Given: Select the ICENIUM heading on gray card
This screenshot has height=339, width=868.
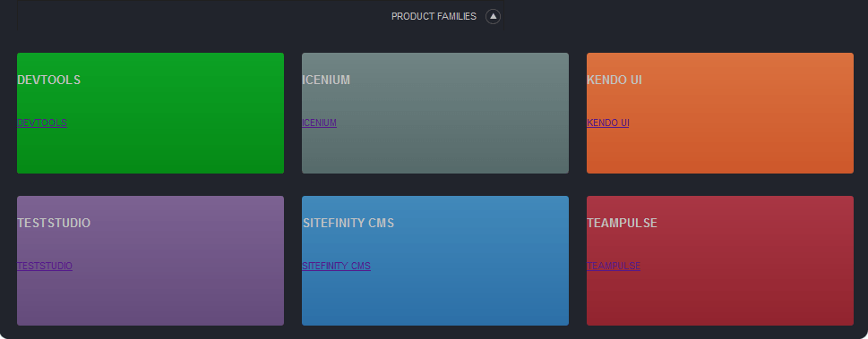Looking at the screenshot, I should click(326, 80).
